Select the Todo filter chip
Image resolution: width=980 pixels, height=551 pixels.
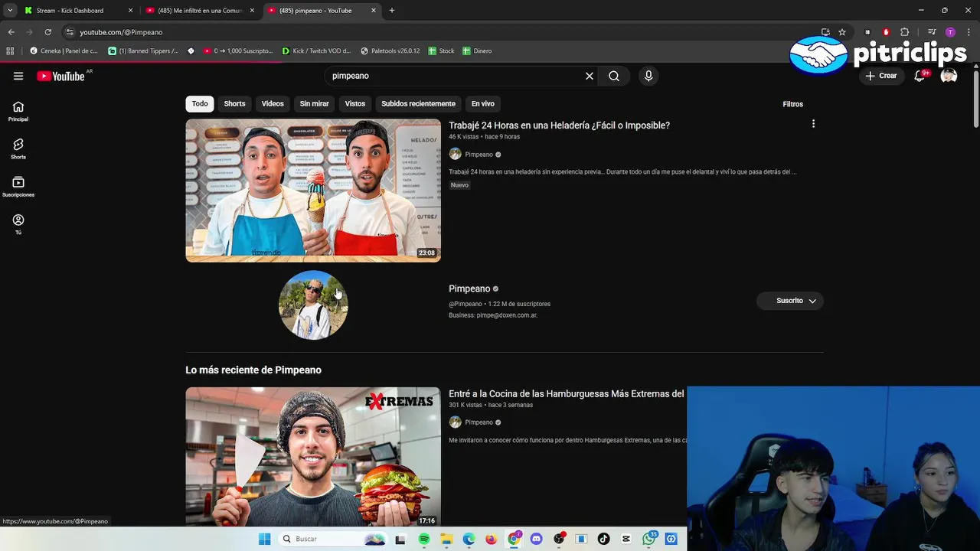[x=200, y=104]
